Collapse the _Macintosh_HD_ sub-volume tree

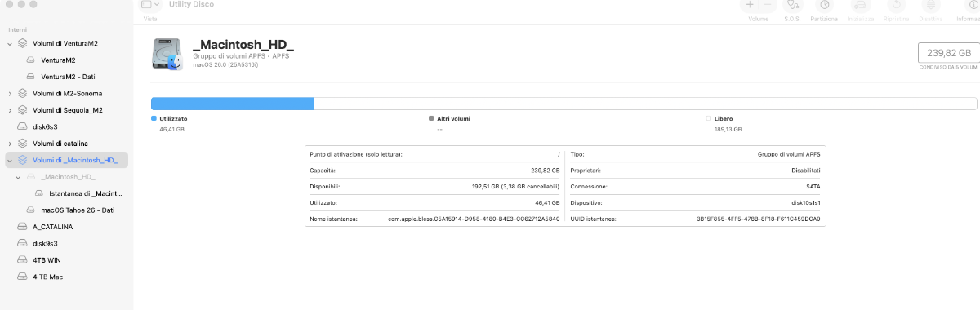click(19, 177)
